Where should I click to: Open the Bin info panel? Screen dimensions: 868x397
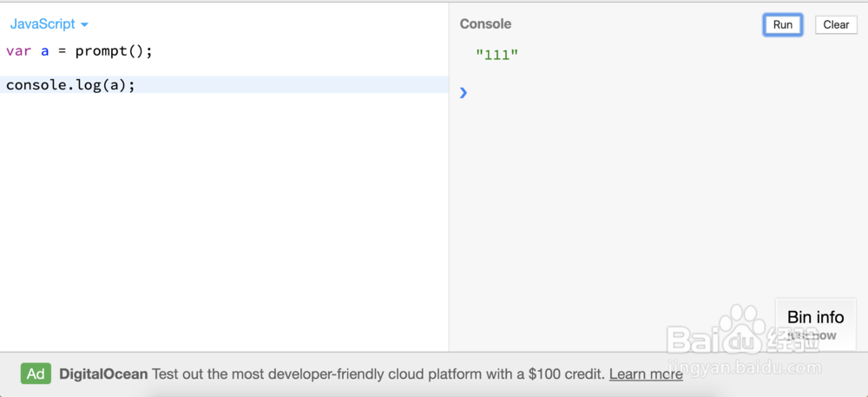point(815,317)
